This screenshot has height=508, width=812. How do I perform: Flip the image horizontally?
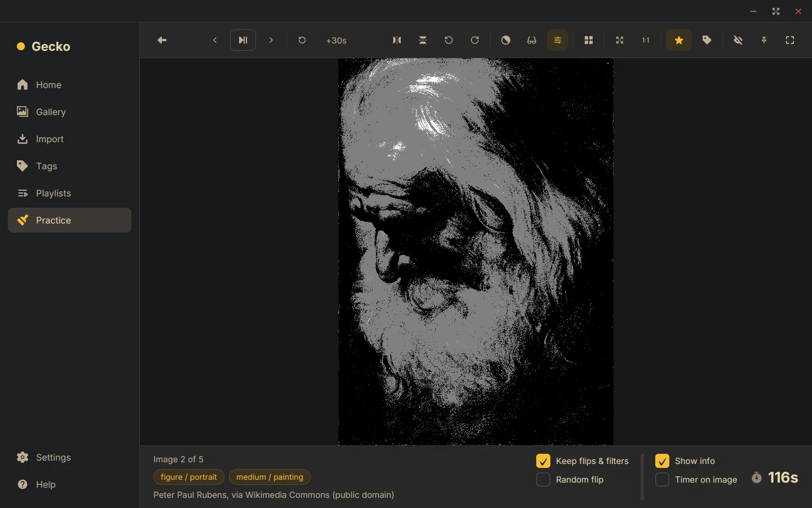point(397,40)
